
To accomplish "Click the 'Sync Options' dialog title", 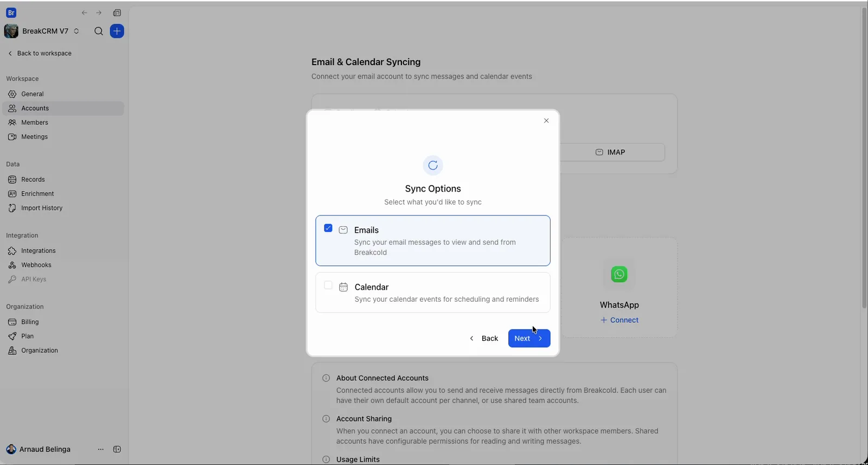I will 433,189.
